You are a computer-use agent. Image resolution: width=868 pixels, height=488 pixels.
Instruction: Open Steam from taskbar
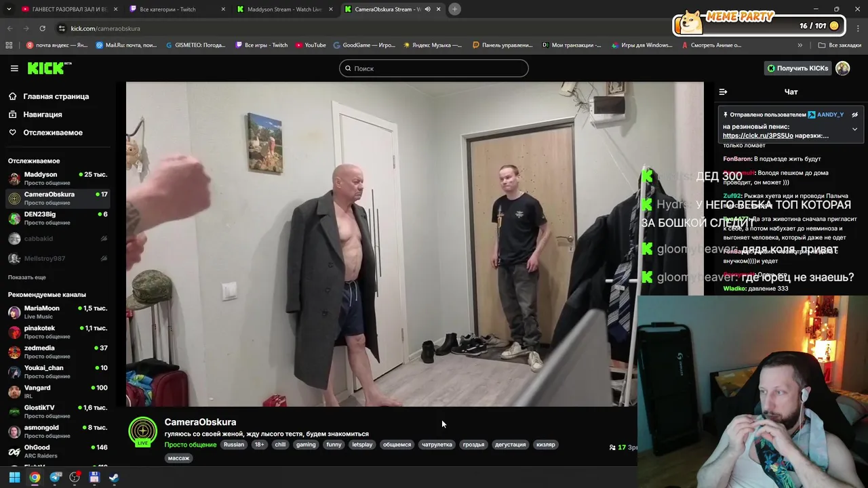pyautogui.click(x=114, y=478)
